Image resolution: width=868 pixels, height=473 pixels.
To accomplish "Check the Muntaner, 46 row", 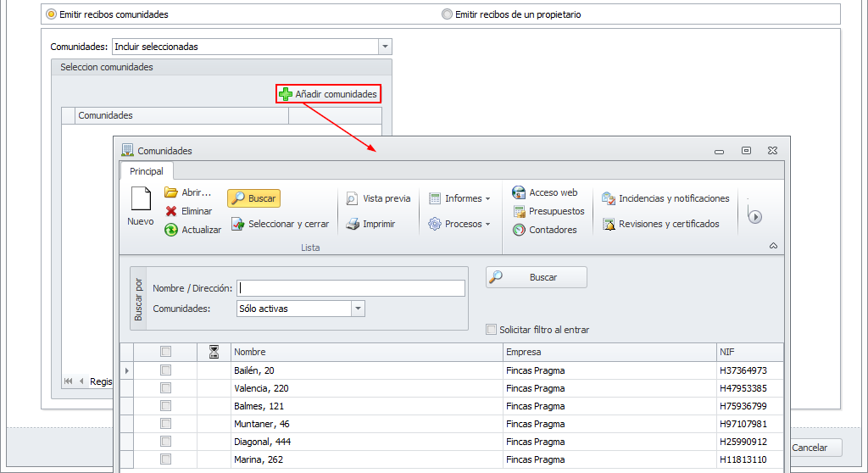I will tap(165, 423).
